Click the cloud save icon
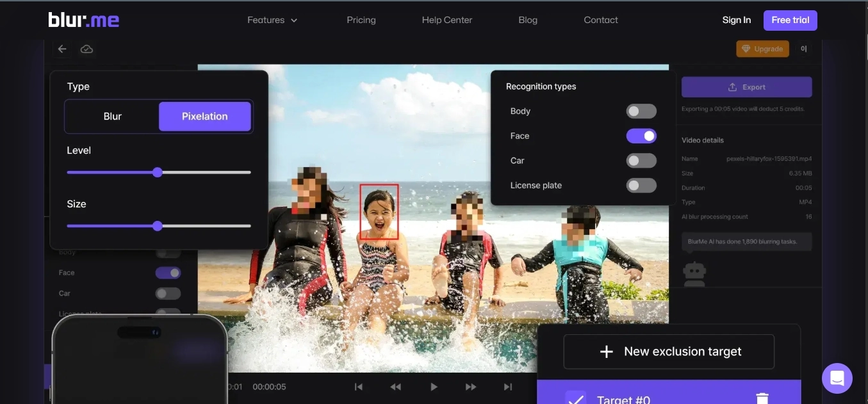This screenshot has height=404, width=868. (86, 49)
